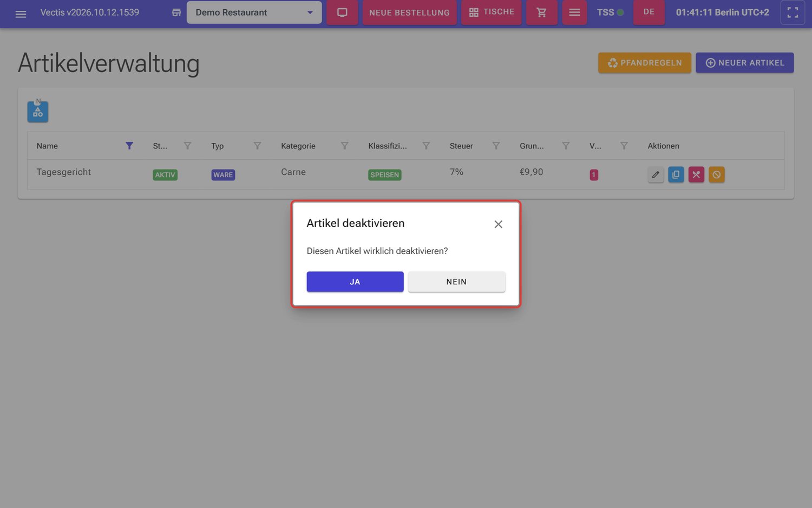
Task: Click the AKTIV status badge
Action: [165, 175]
